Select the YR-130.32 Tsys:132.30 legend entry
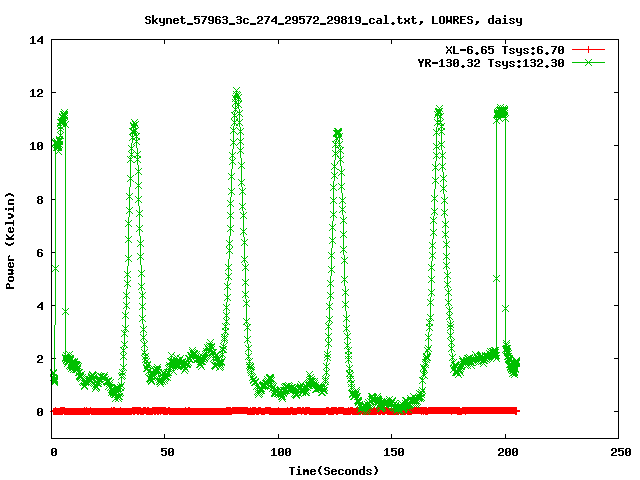 [x=491, y=63]
